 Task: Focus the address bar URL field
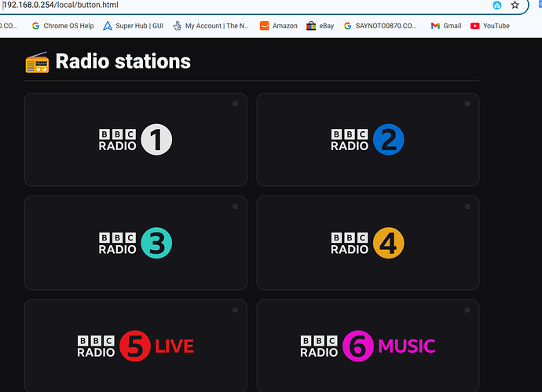pyautogui.click(x=242, y=5)
